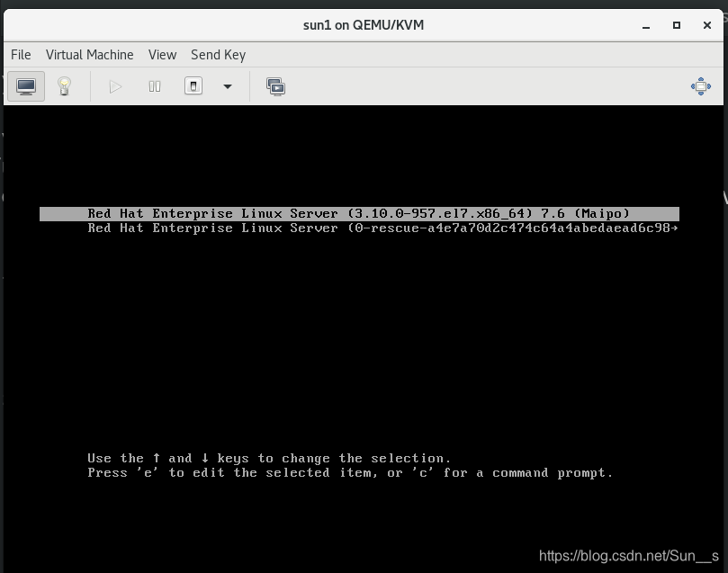Manage VM snapshots icon

[275, 86]
